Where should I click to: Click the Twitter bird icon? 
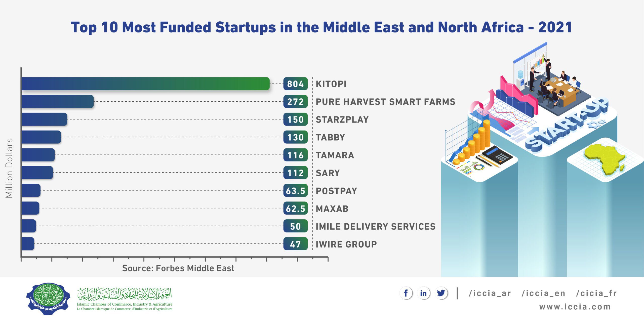pyautogui.click(x=441, y=293)
